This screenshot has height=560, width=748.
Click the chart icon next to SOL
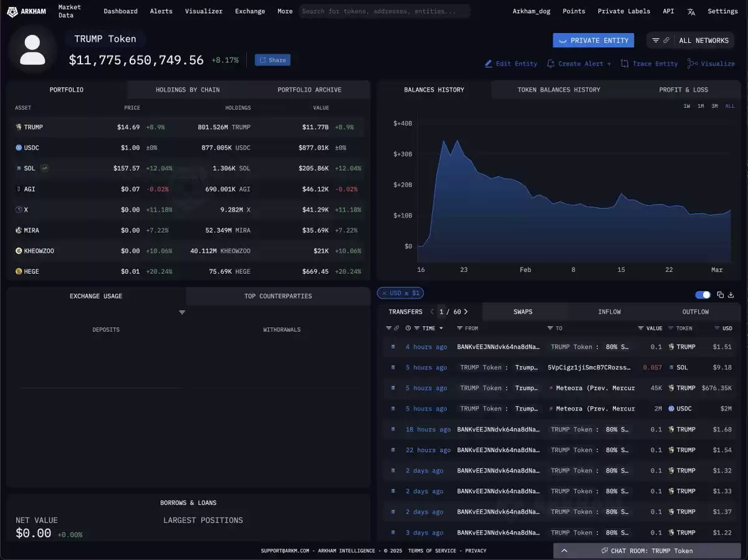[x=45, y=168]
